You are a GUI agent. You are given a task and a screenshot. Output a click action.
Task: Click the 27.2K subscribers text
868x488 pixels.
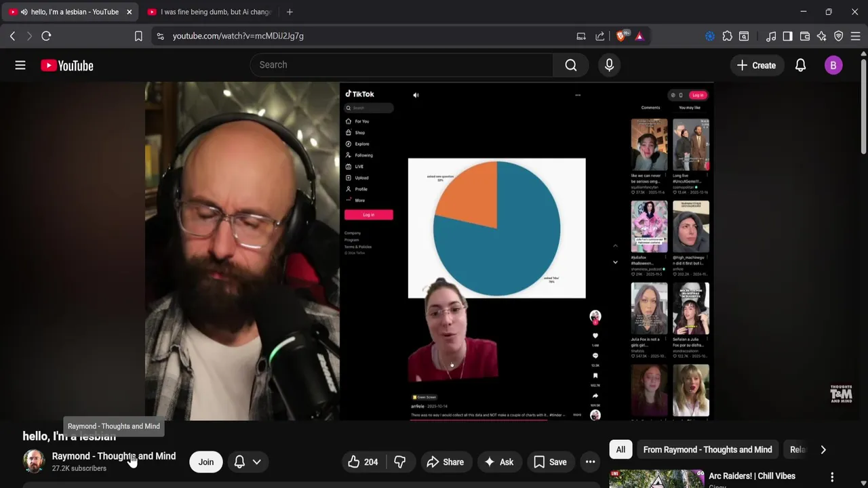click(x=79, y=468)
